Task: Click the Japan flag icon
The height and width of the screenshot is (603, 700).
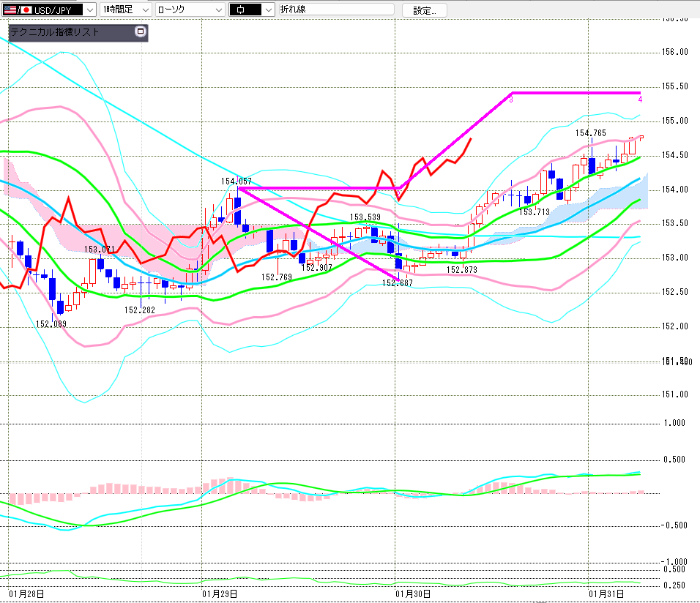Action: 26,10
